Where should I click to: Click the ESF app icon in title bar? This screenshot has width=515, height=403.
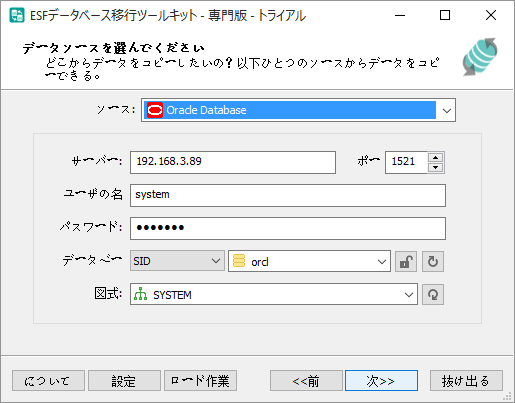17,15
